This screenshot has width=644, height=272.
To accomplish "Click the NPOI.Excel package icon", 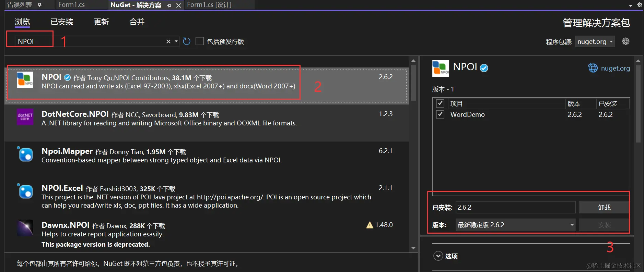I will click(25, 191).
